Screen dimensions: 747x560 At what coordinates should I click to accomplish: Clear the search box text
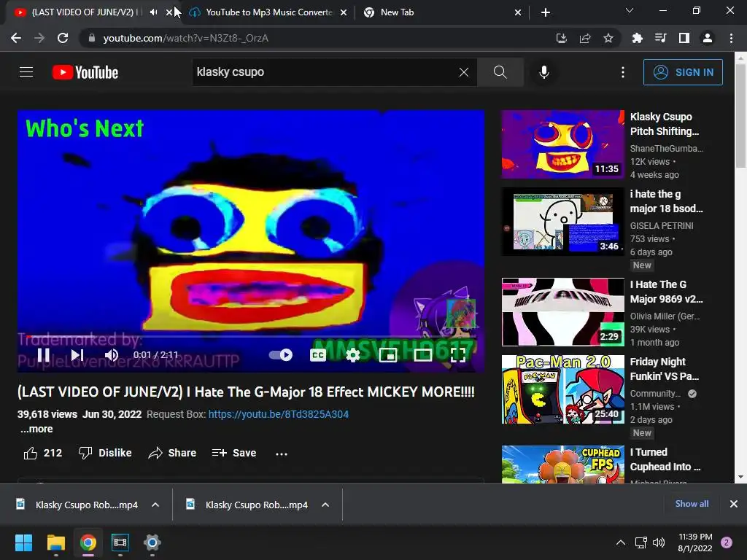coord(463,72)
